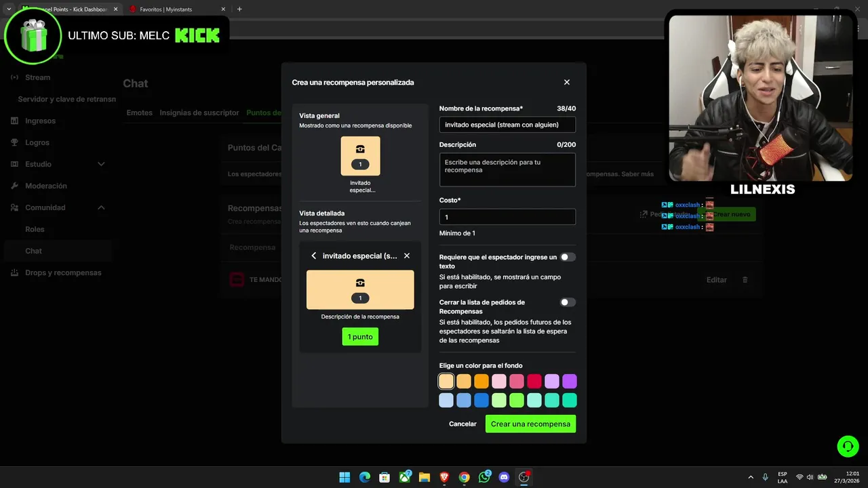Open the green support chat bubble
Image resolution: width=868 pixels, height=488 pixels.
tap(848, 446)
